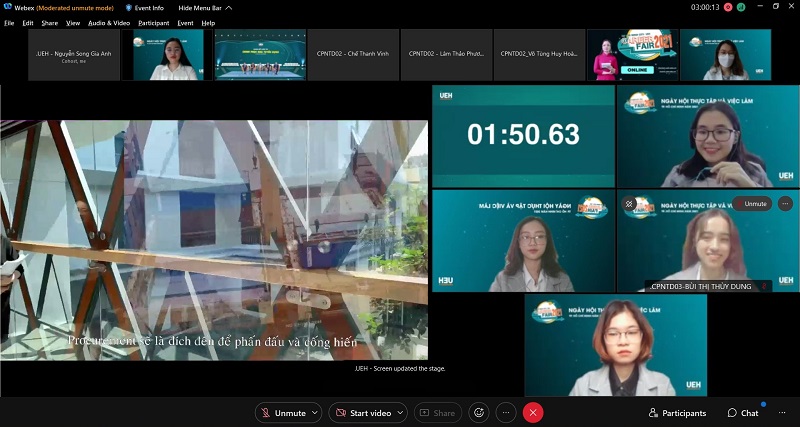Click muted mic icon beside Bùi Thị Thùy Dung name

(764, 286)
